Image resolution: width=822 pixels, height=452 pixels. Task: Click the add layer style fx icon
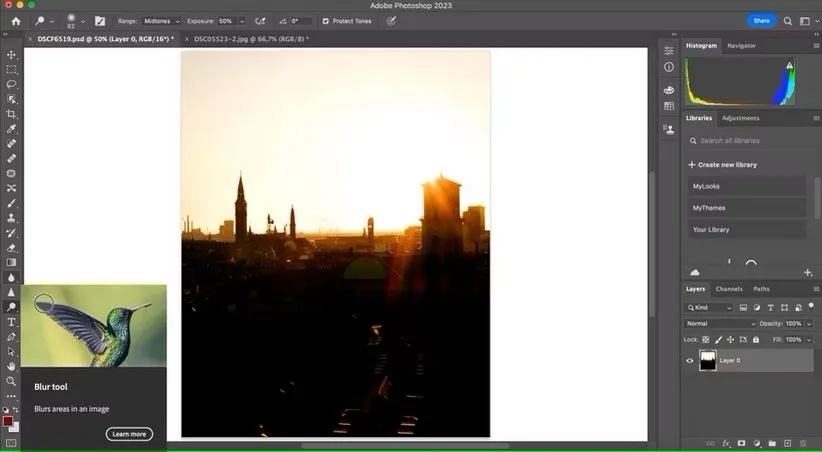point(727,442)
